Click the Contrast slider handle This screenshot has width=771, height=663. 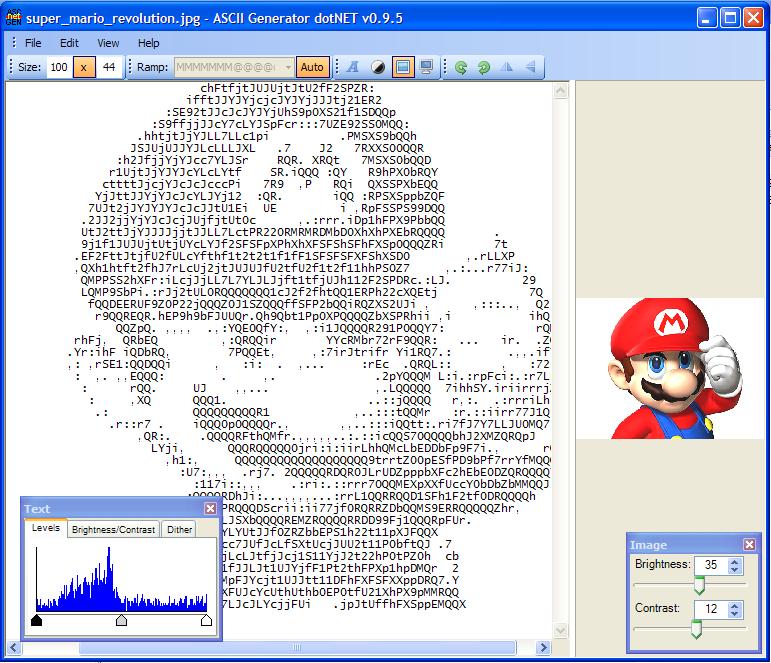[696, 630]
